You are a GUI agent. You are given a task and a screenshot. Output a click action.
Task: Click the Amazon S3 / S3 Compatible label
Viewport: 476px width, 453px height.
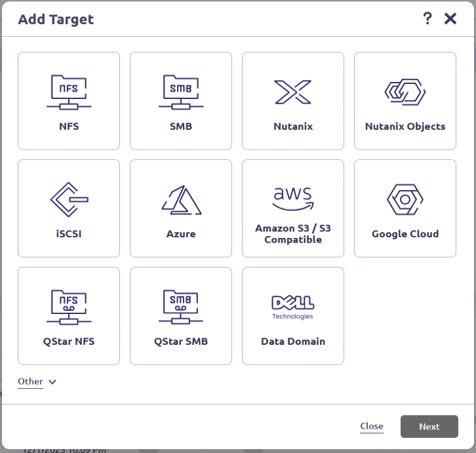293,234
